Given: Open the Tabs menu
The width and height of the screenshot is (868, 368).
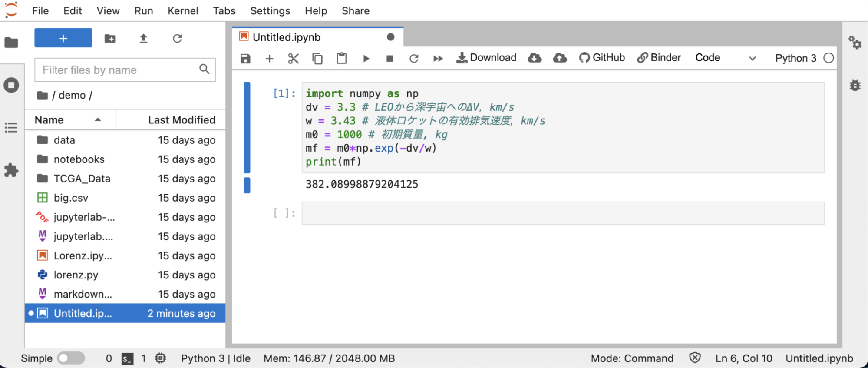Looking at the screenshot, I should coord(224,11).
